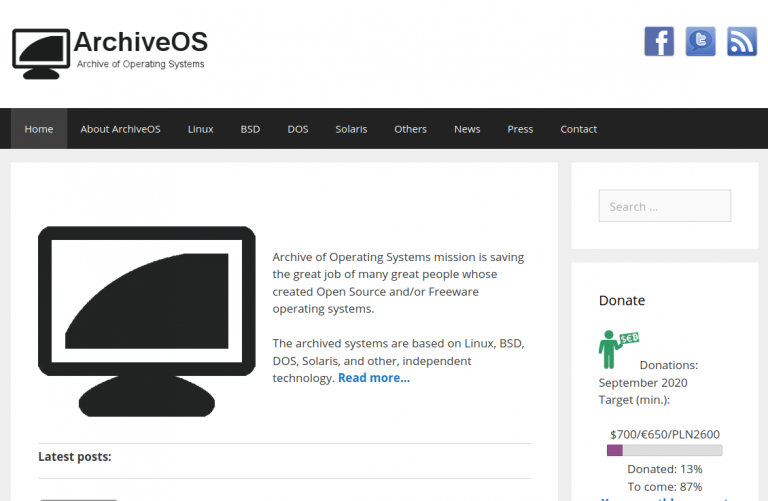This screenshot has height=501, width=768.
Task: Open the Twitter social icon
Action: (700, 41)
